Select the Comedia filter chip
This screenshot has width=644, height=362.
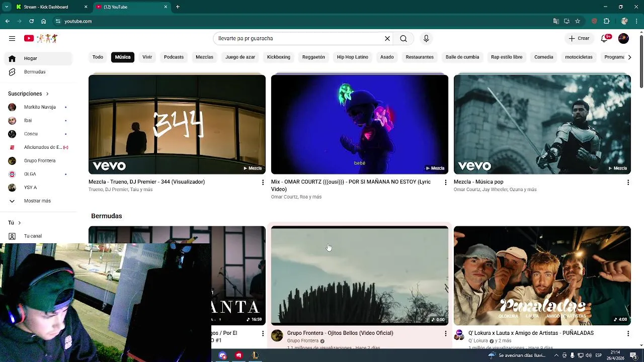[543, 57]
